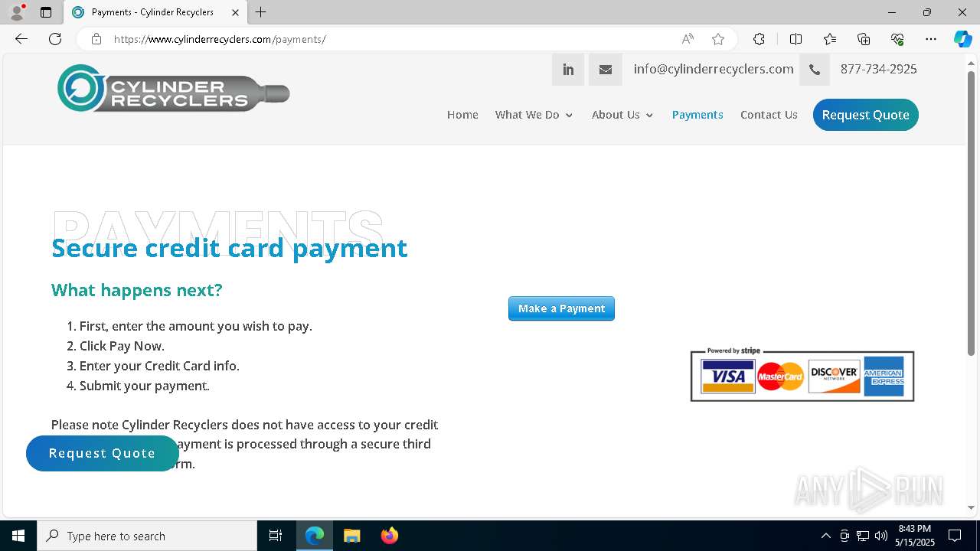Open Task View on taskbar
Screen dimensions: 980x551
point(276,536)
